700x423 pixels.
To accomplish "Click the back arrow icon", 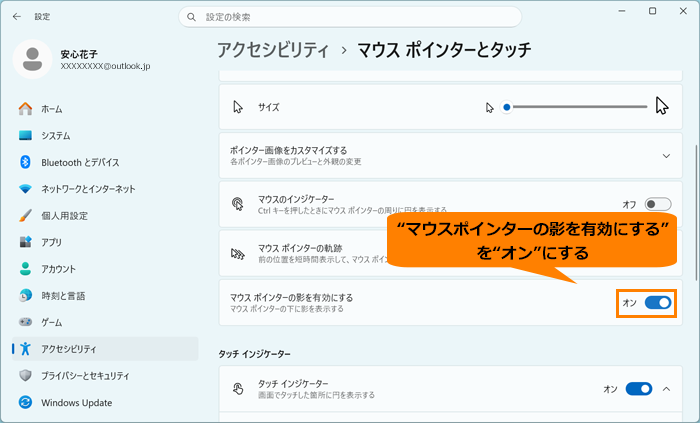I will [17, 17].
